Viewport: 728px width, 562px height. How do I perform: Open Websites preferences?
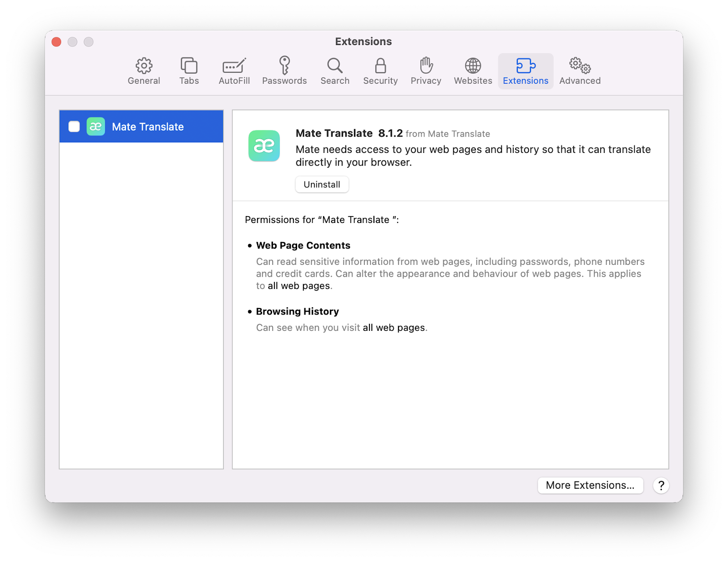point(473,71)
